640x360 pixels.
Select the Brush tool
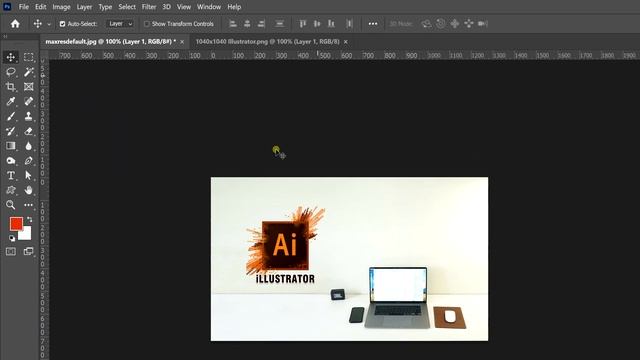pyautogui.click(x=11, y=116)
